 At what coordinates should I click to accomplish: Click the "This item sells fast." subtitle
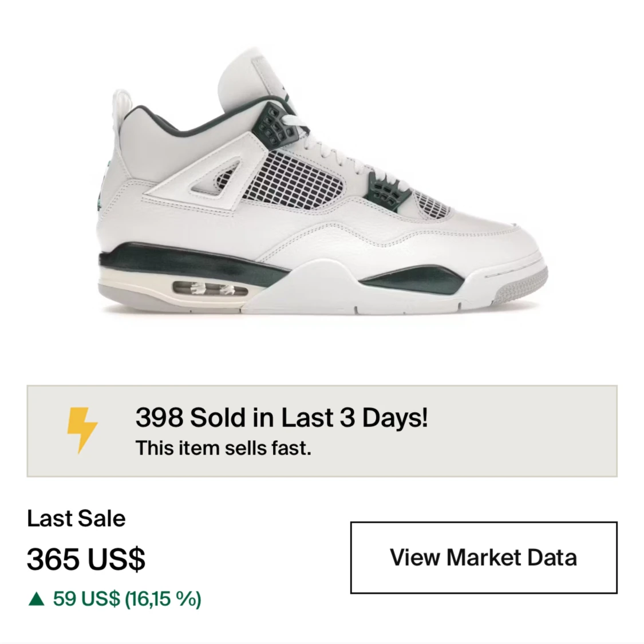[223, 448]
